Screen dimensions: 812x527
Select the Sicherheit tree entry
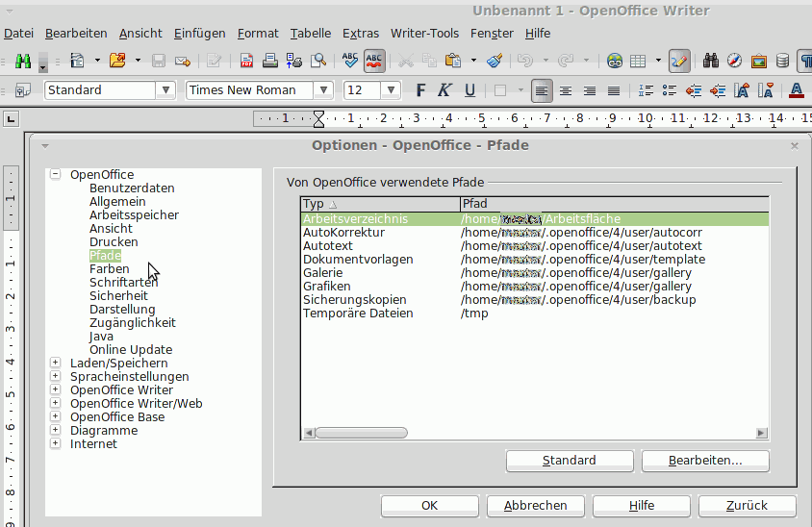(118, 296)
